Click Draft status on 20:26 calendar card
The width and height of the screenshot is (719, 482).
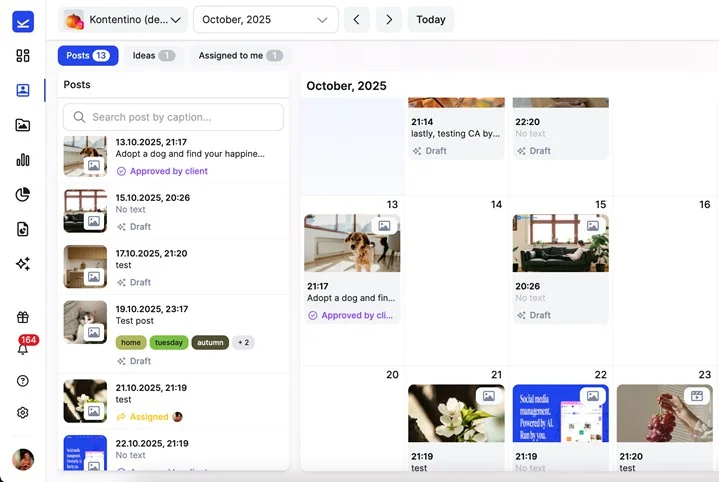(534, 315)
